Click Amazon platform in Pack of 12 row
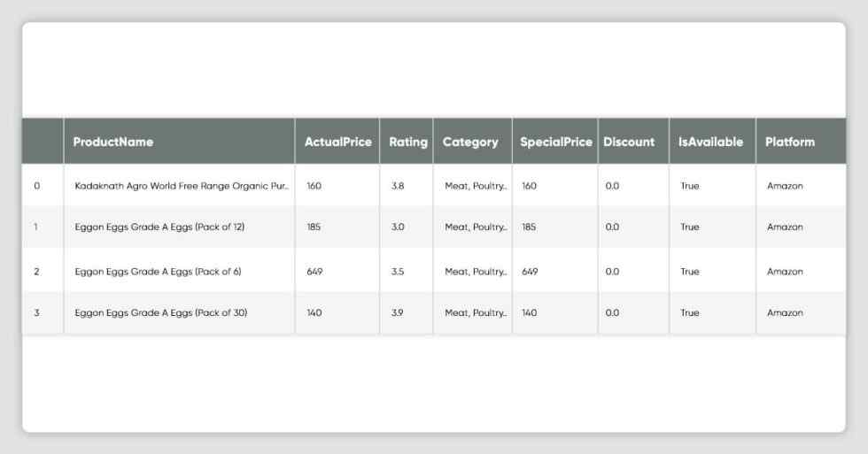The image size is (868, 454). 785,227
